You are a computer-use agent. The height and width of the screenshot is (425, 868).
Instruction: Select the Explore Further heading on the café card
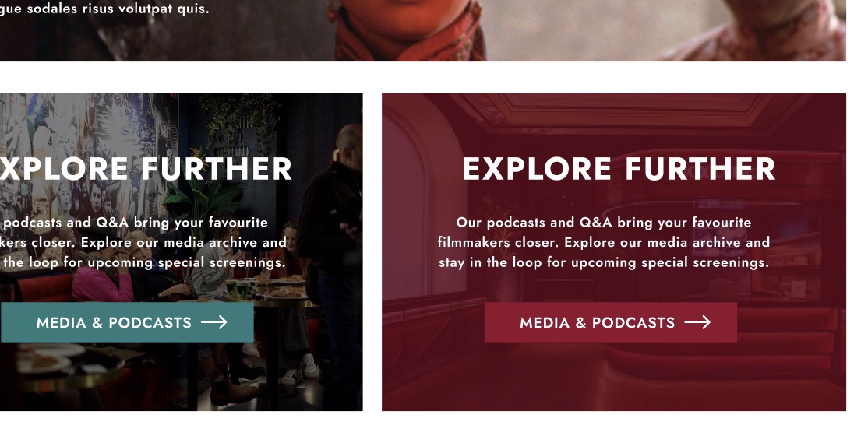146,169
